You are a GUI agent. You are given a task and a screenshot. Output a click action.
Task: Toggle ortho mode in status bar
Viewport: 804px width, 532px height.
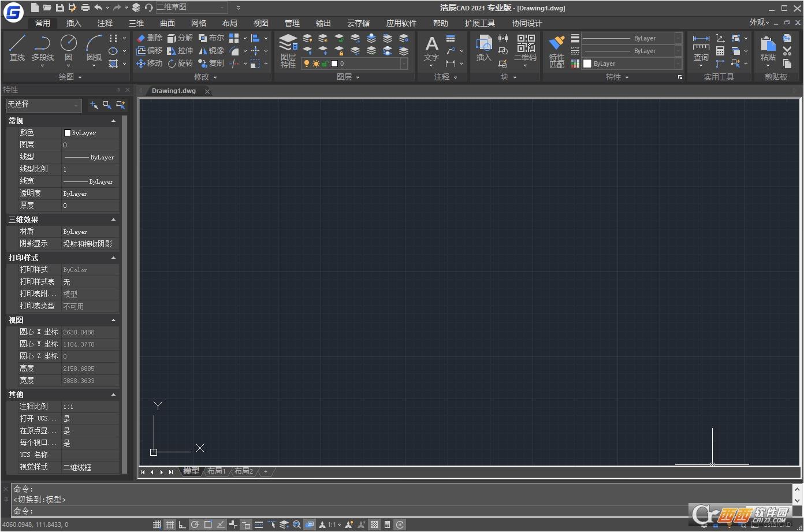tap(183, 524)
